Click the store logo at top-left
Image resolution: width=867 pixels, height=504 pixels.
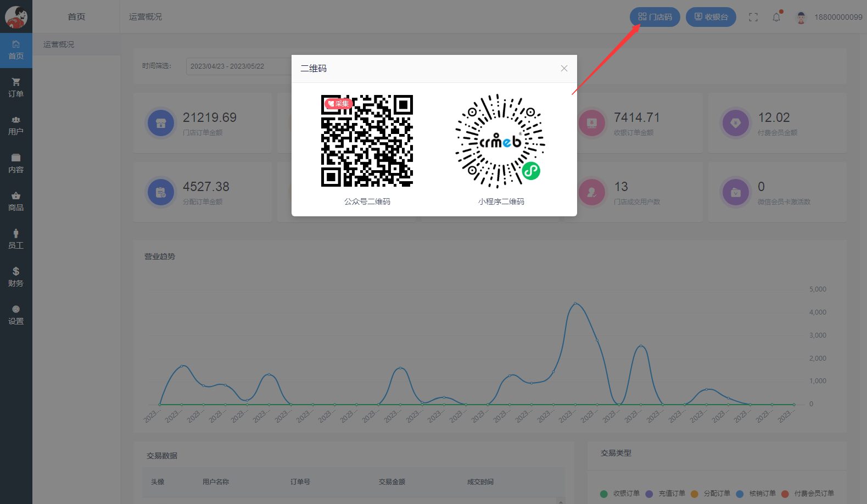pyautogui.click(x=16, y=17)
